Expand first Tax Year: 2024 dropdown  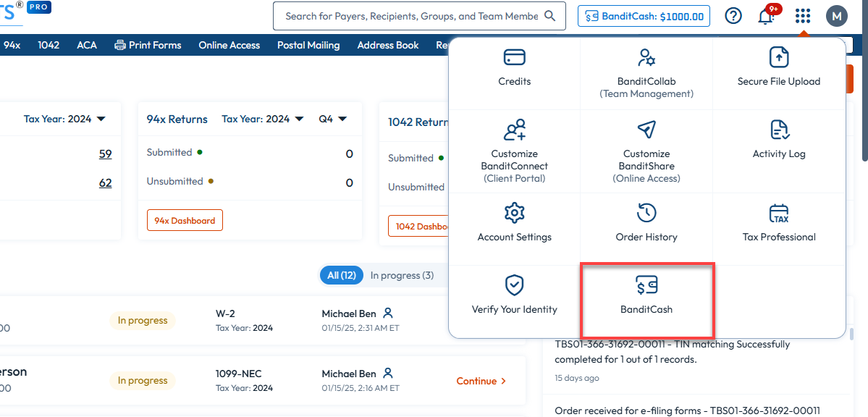click(x=64, y=119)
